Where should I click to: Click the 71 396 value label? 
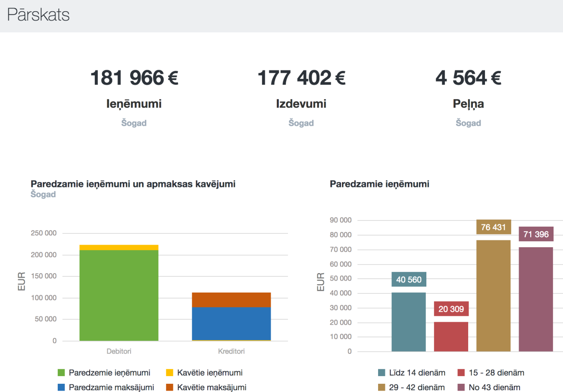(x=536, y=234)
